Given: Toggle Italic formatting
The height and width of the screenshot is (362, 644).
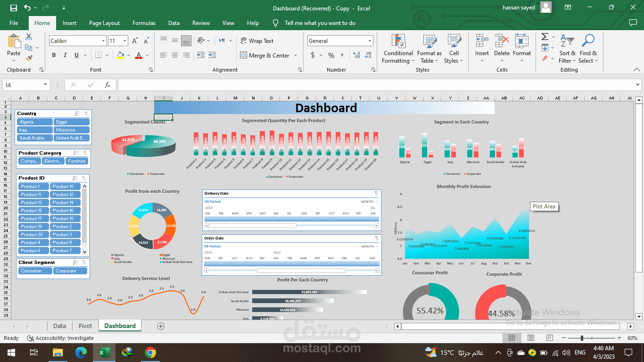Looking at the screenshot, I should (65, 55).
